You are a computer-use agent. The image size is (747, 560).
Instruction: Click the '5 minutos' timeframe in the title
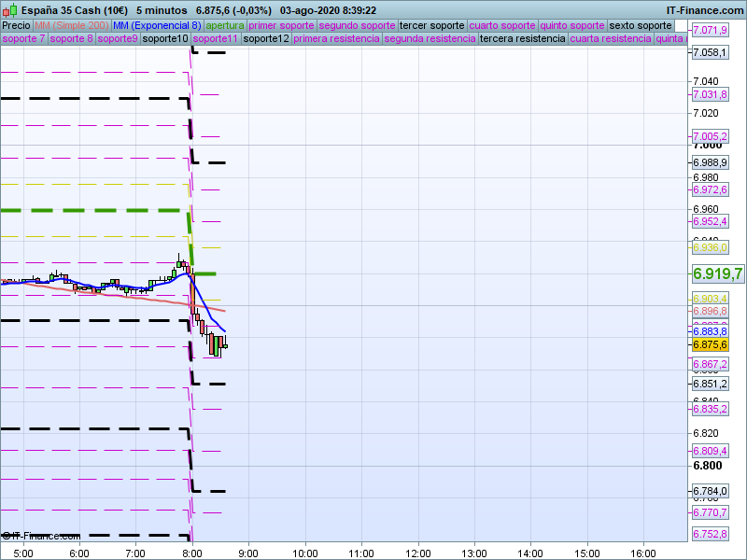click(x=162, y=10)
